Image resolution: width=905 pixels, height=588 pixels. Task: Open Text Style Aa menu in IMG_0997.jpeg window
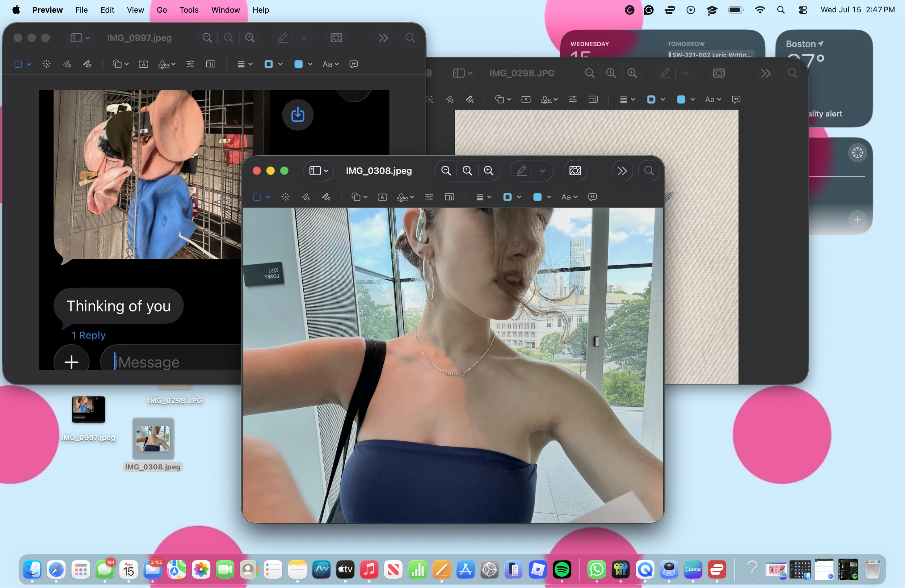click(331, 64)
